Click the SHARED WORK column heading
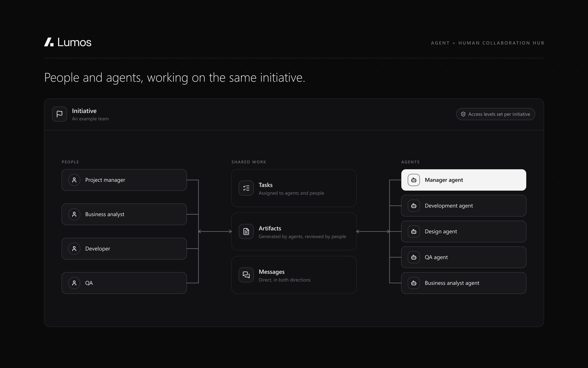The width and height of the screenshot is (588, 368). click(x=249, y=162)
